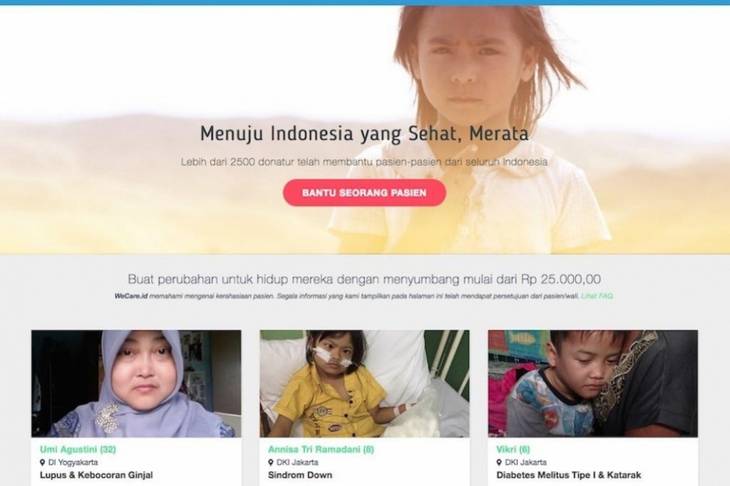730x486 pixels.
Task: Click the Annisa Tri Ramadani name link
Action: (x=321, y=449)
